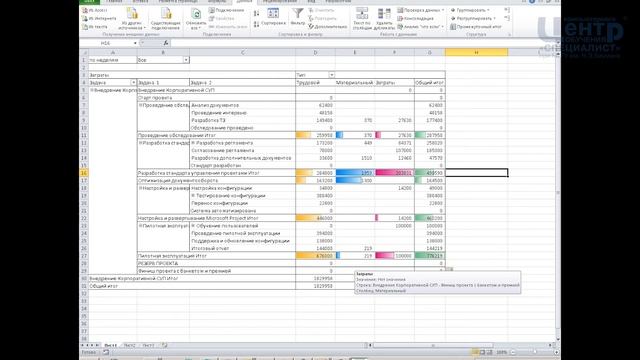Screen dimensions: 640x360
Task: Click the Select All corner of the grid
Action: [84, 52]
